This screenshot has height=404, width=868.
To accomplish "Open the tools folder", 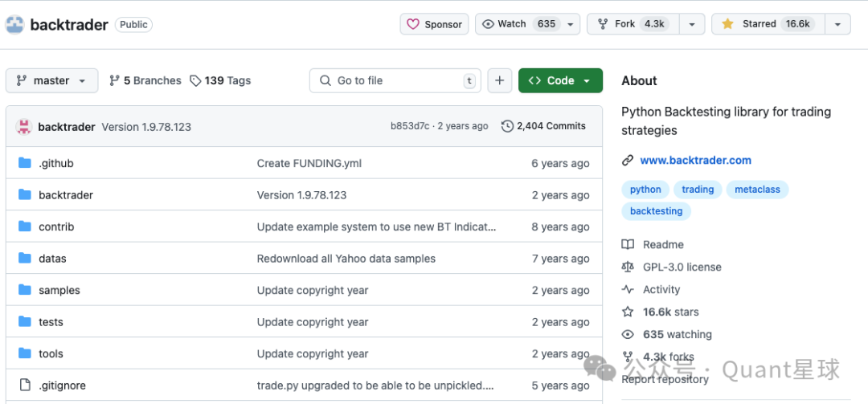I will pos(51,353).
